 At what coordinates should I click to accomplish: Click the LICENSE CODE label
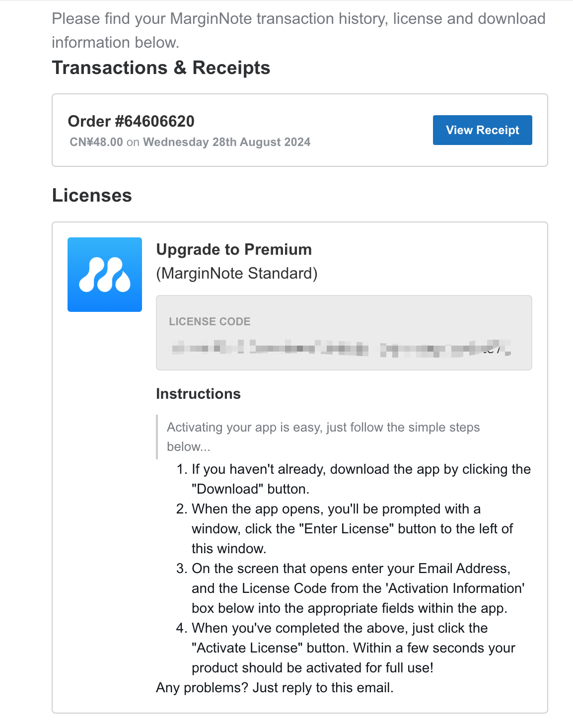tap(210, 321)
